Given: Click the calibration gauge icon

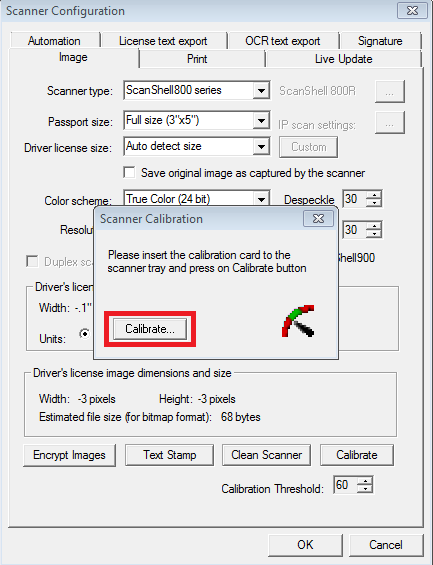Looking at the screenshot, I should point(298,321).
